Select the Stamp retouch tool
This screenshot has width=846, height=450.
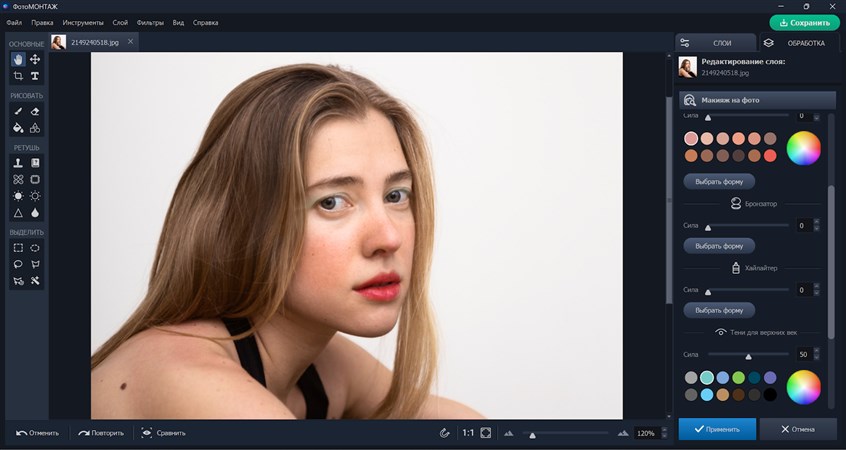(x=18, y=163)
